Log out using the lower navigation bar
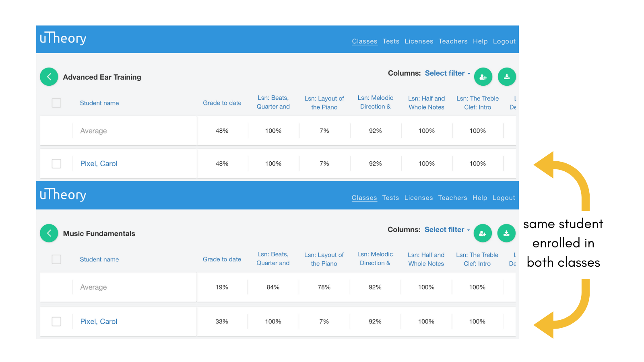This screenshot has width=644, height=362. [504, 198]
